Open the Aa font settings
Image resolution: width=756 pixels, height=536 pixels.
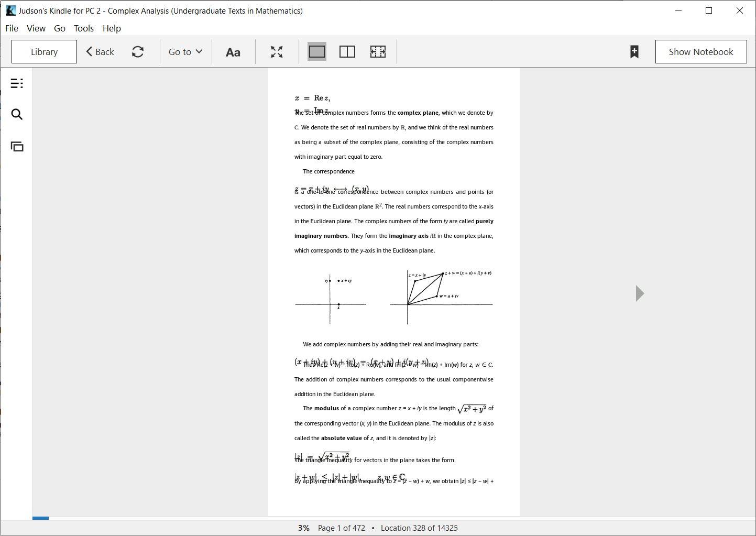pyautogui.click(x=233, y=51)
